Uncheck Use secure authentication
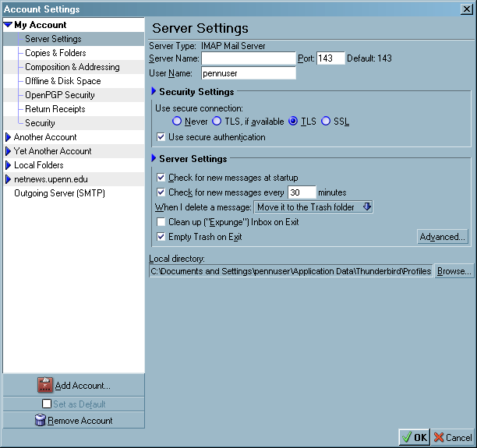Screen dimensions: 477x448 tap(161, 137)
